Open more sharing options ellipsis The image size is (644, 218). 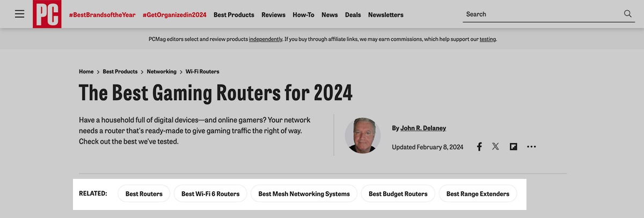531,147
